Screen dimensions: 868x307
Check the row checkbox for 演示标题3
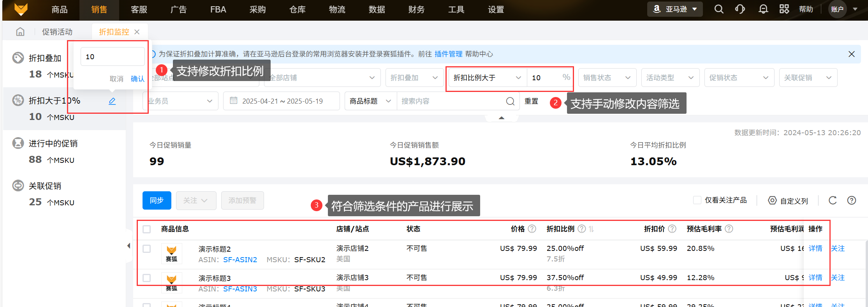pyautogui.click(x=146, y=278)
